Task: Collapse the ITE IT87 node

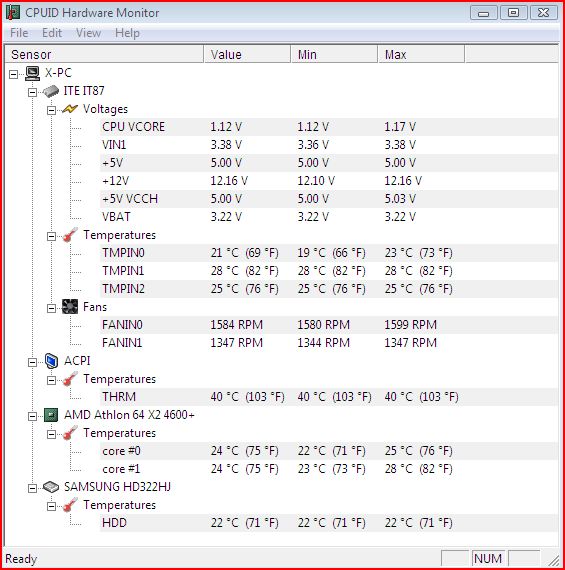Action: [x=32, y=92]
